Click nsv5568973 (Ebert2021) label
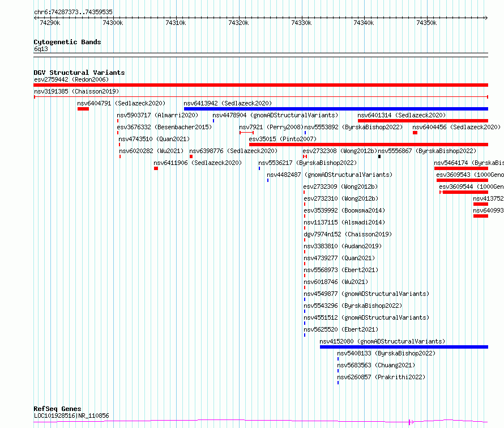Viewport: 504px width, 428px height. (x=341, y=270)
